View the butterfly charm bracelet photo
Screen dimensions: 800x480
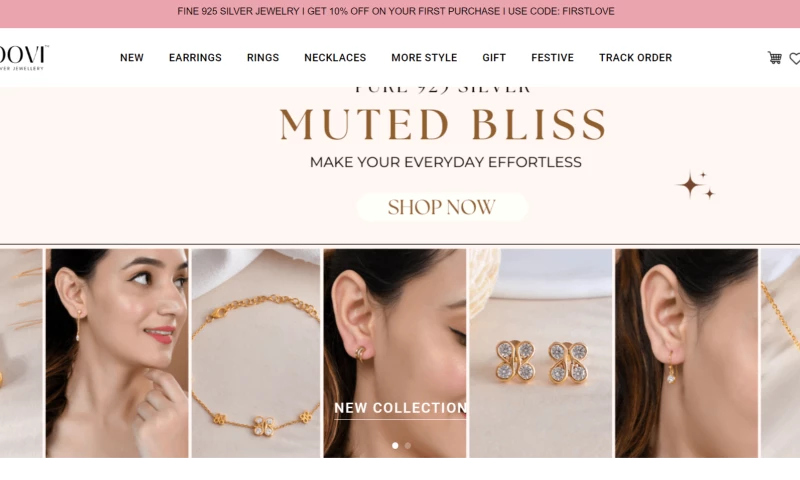coord(256,353)
